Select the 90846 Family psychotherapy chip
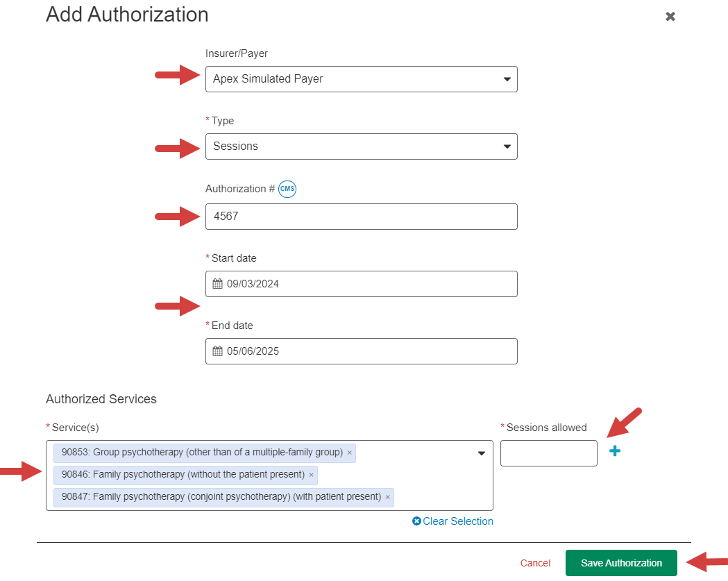The width and height of the screenshot is (728, 581). 180,475
